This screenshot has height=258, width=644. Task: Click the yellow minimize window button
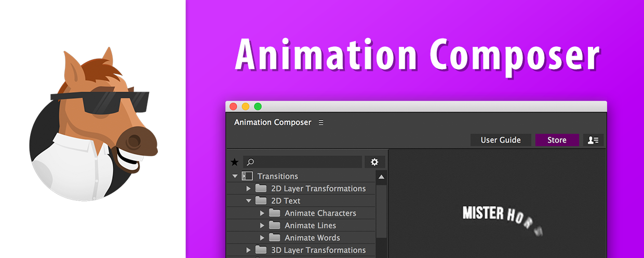pyautogui.click(x=246, y=106)
